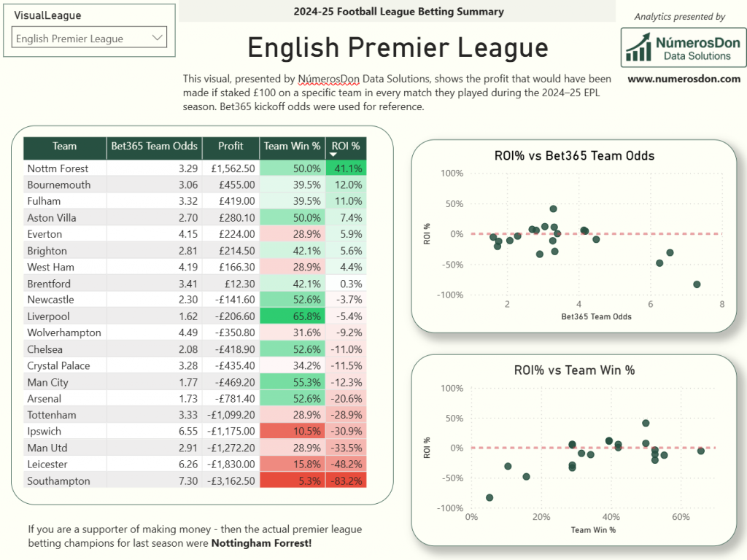Screen dimensions: 747x560
Task: Open the VisualLeague dropdown chevron
Action: (157, 38)
